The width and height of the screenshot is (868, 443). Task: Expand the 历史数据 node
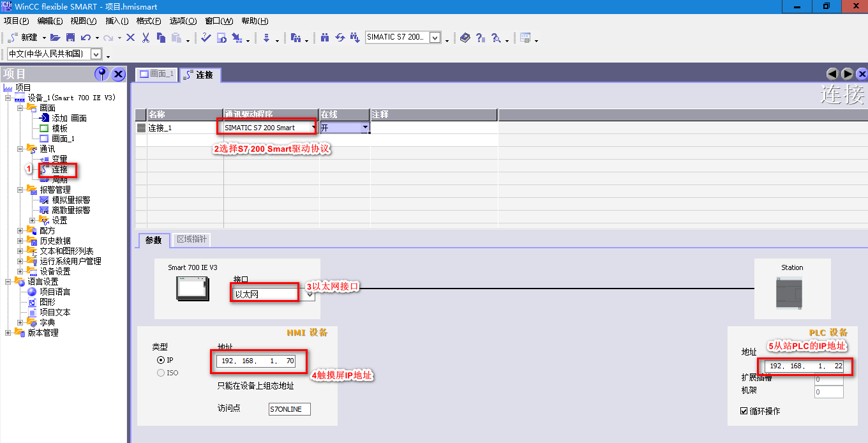point(20,241)
